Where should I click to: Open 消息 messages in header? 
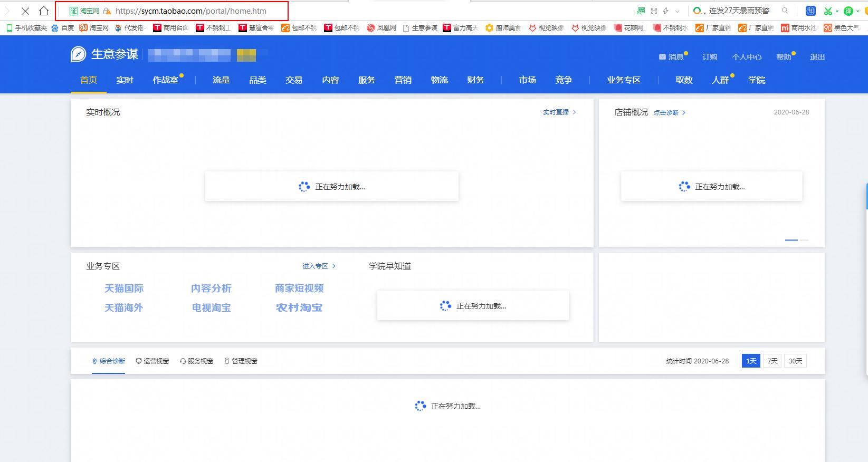[x=672, y=57]
